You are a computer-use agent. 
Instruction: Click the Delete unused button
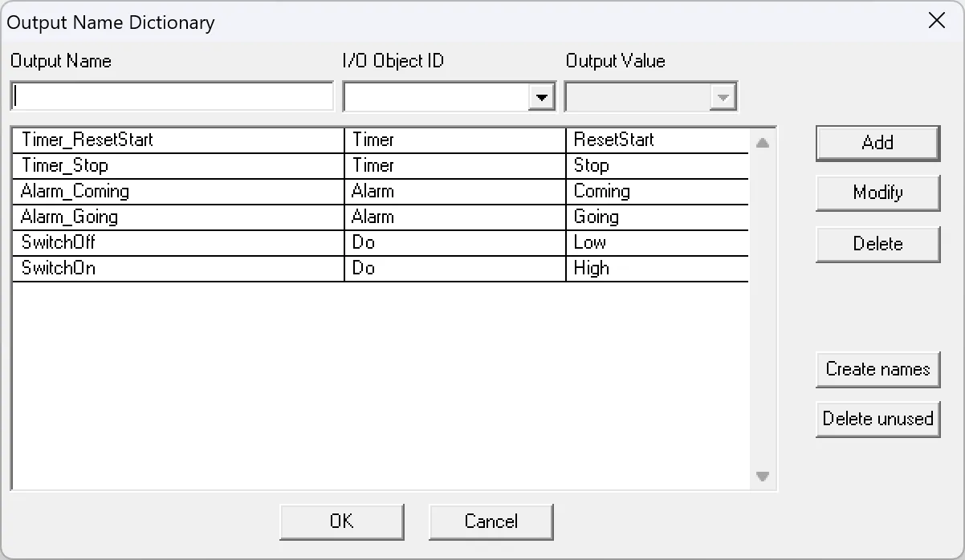[x=877, y=419]
